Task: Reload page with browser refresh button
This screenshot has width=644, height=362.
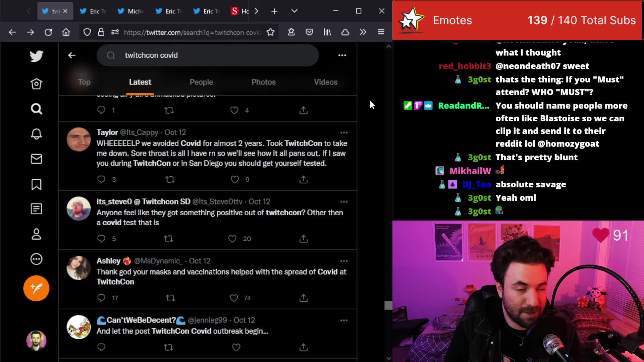Action: pos(48,32)
